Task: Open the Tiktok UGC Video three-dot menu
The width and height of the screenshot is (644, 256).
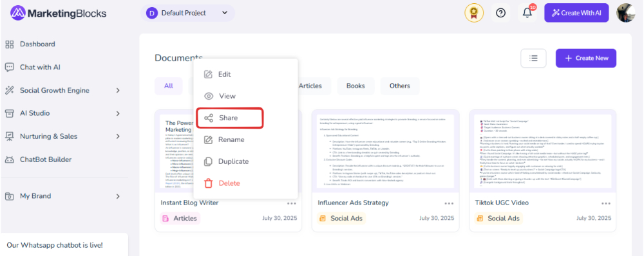Action: (606, 203)
